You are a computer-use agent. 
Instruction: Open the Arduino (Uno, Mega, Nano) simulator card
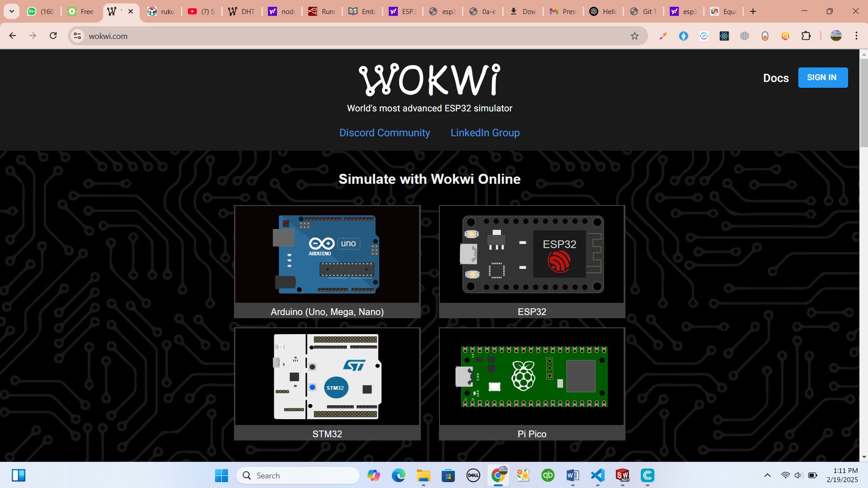point(327,262)
